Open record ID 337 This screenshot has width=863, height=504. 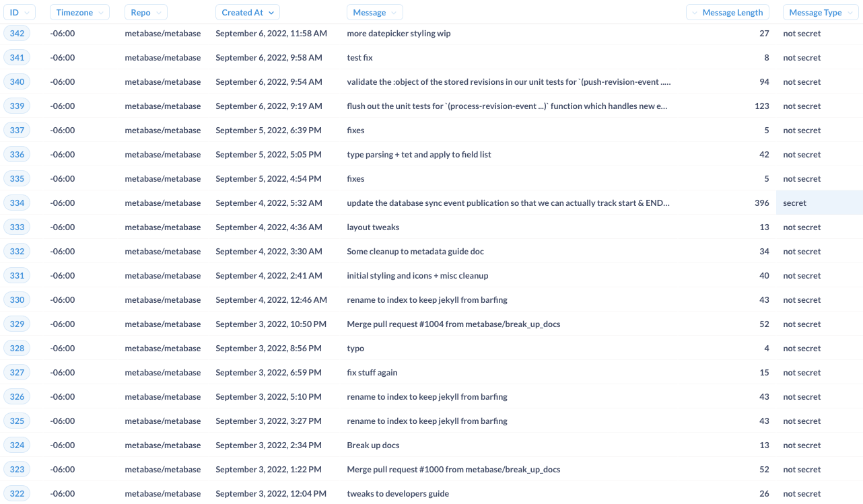tap(17, 131)
